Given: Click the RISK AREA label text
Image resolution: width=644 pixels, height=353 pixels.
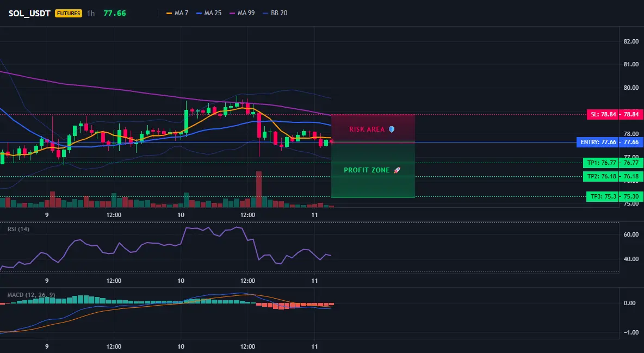Looking at the screenshot, I should 367,129.
